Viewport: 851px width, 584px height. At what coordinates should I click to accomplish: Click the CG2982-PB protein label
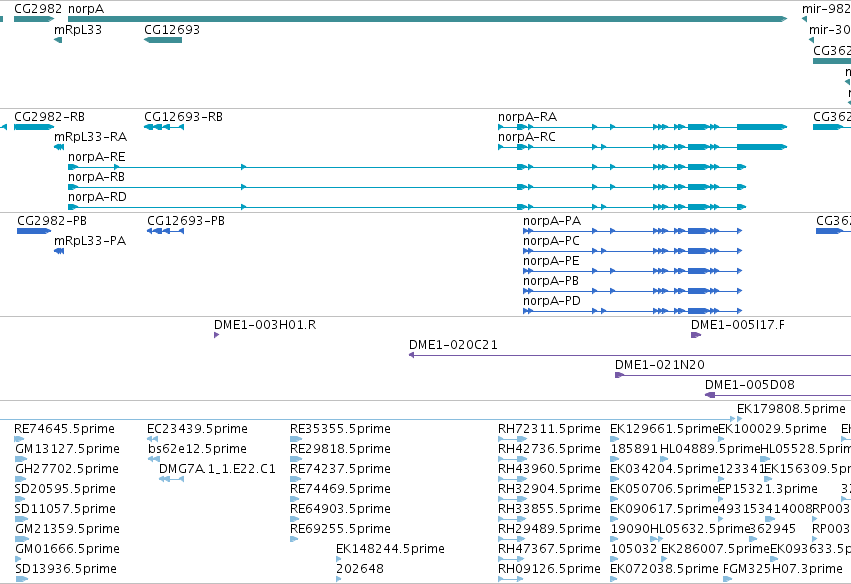[52, 221]
